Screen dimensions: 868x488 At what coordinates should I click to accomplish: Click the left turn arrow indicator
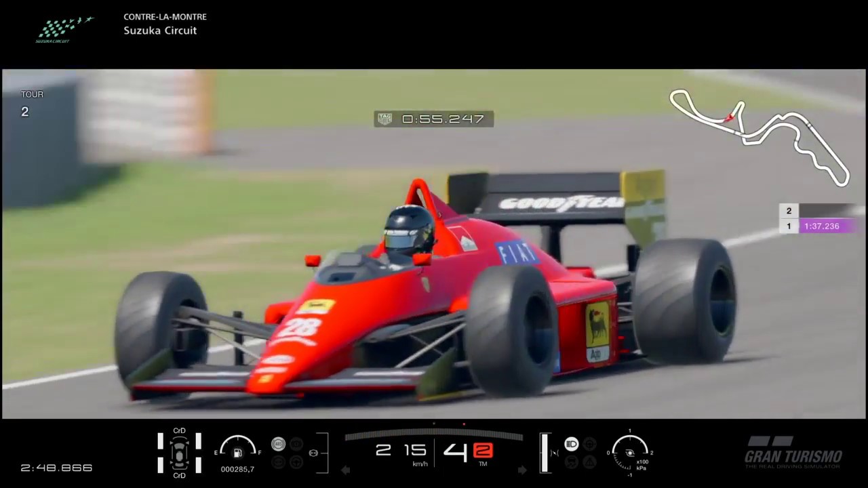[x=345, y=470]
